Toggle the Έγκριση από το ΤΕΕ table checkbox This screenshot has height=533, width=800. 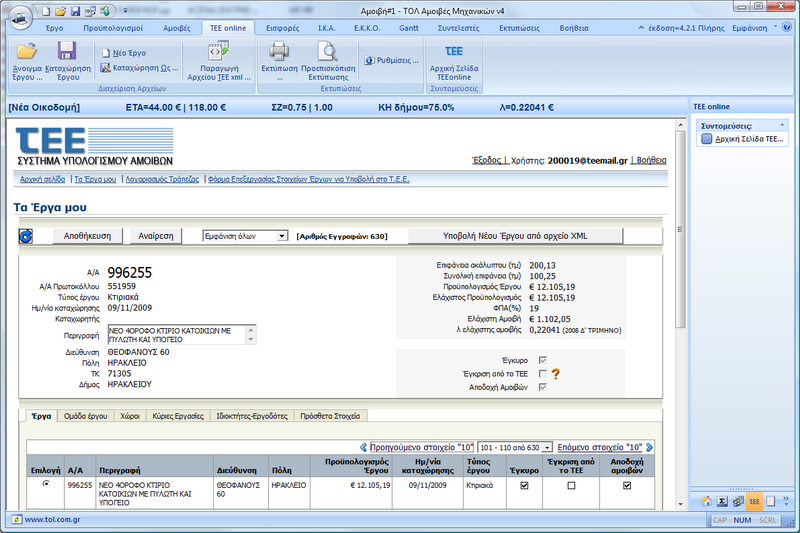[x=571, y=486]
